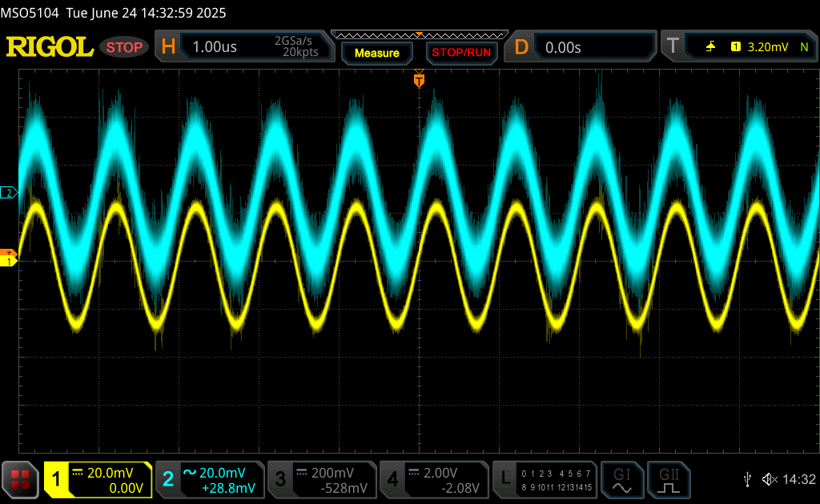
Task: Select the channel 2 ground level marker
Action: click(x=9, y=193)
